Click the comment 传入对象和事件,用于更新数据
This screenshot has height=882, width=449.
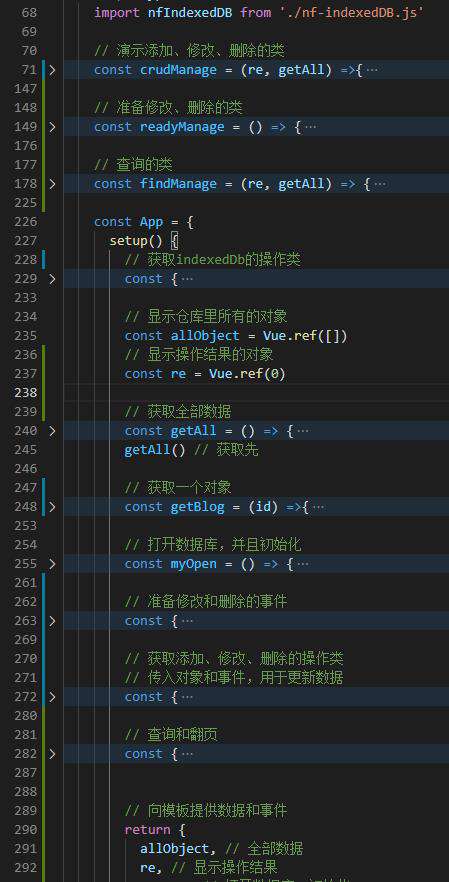pyautogui.click(x=234, y=678)
